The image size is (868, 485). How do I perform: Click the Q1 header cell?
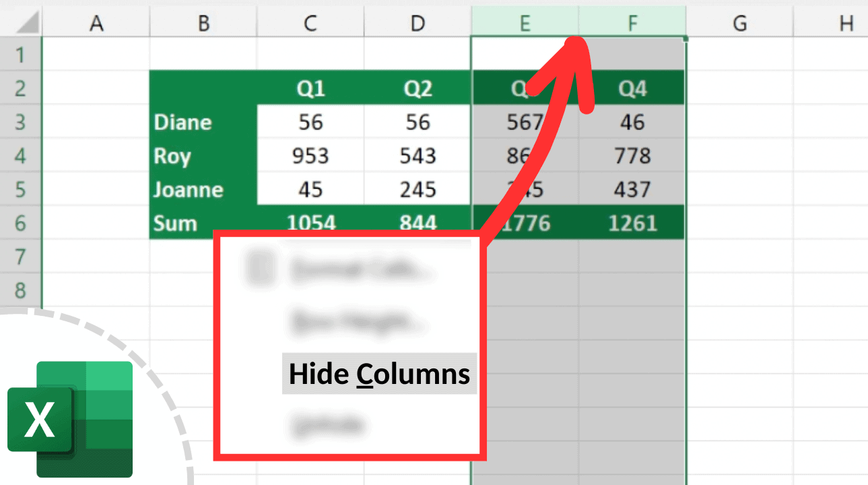[x=310, y=88]
